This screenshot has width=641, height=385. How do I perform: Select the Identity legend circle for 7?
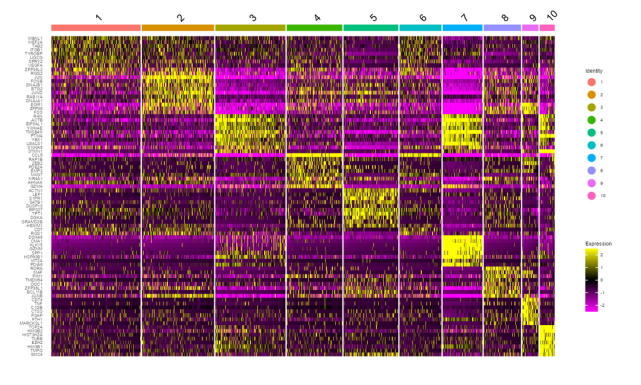(x=592, y=158)
